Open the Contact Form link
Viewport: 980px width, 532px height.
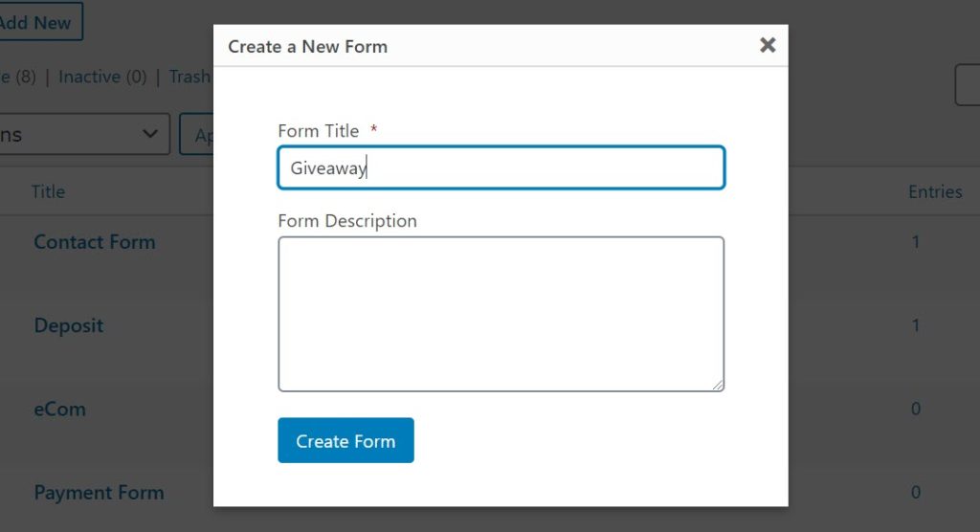95,242
